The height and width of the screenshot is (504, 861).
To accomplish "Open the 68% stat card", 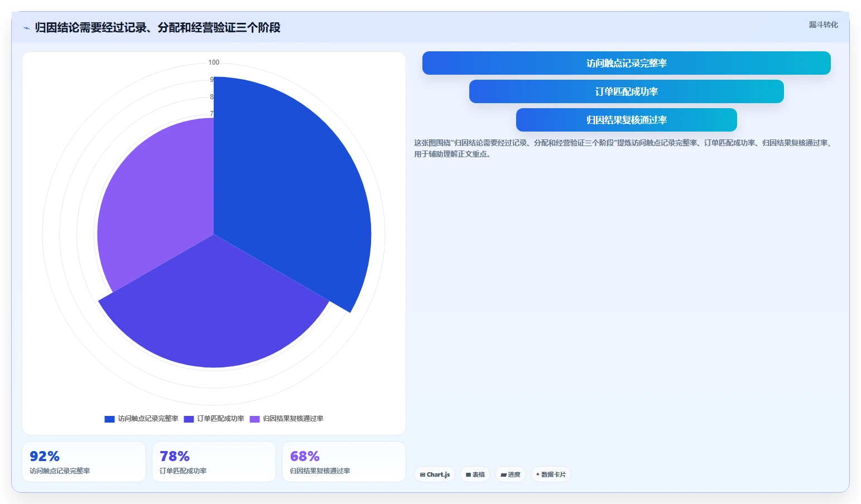I will [344, 462].
